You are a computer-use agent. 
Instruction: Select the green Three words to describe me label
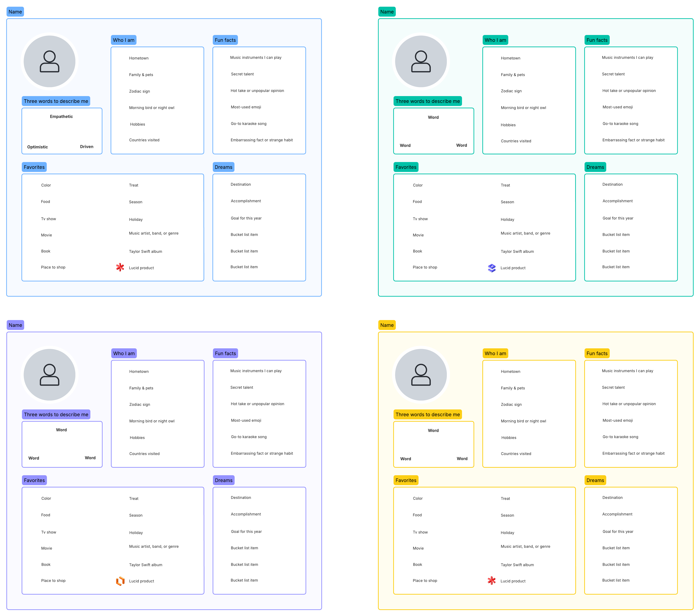point(427,101)
